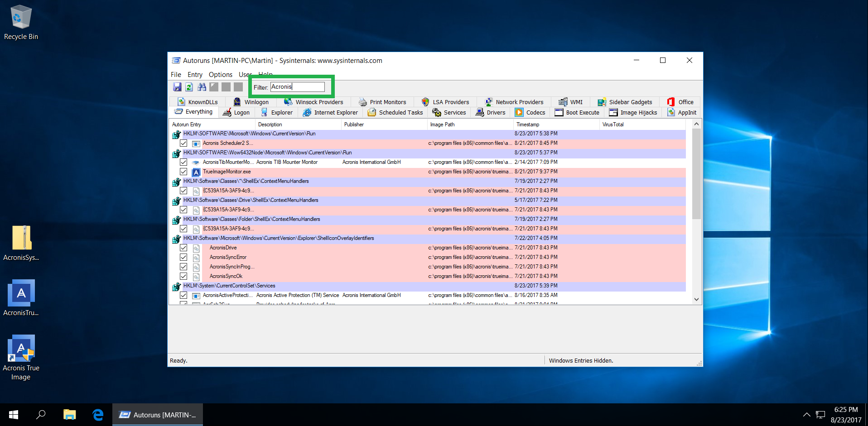868x426 pixels.
Task: Click the Filter text field
Action: pyautogui.click(x=297, y=87)
